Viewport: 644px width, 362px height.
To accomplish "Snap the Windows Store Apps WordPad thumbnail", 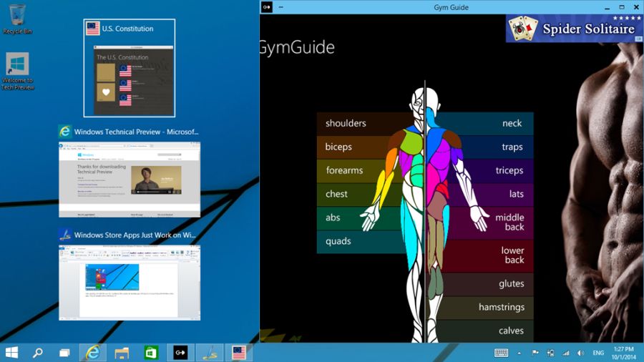I will click(x=130, y=283).
